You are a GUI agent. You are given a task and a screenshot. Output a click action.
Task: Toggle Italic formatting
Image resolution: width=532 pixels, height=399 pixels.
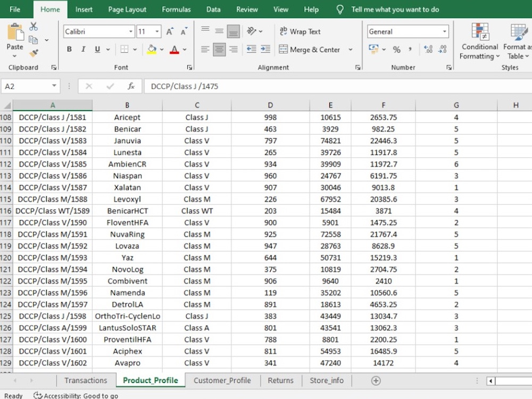click(83, 49)
